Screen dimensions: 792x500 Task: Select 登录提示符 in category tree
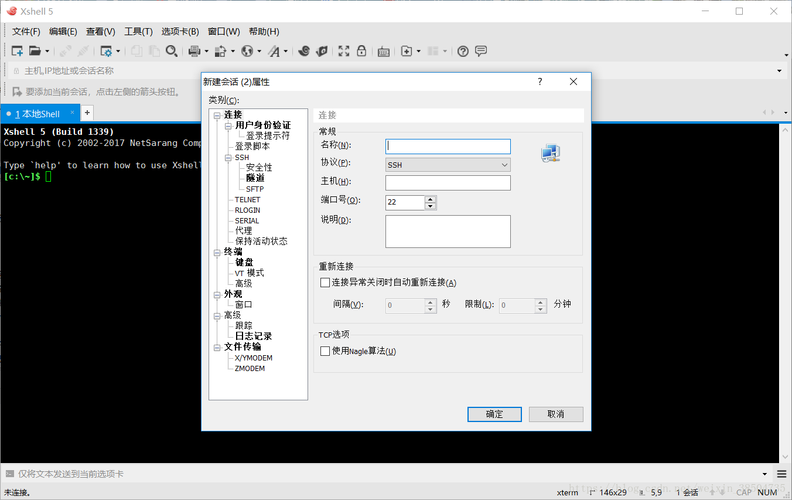(x=268, y=136)
